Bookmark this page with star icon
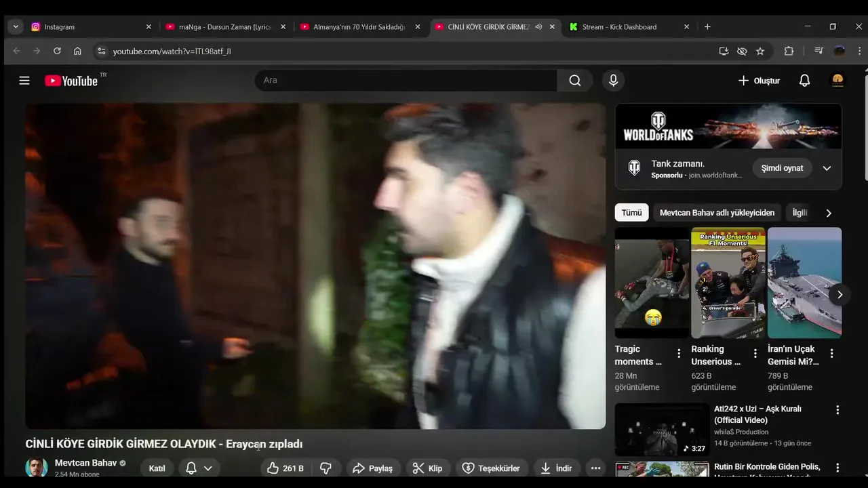This screenshot has height=488, width=868. (x=760, y=51)
